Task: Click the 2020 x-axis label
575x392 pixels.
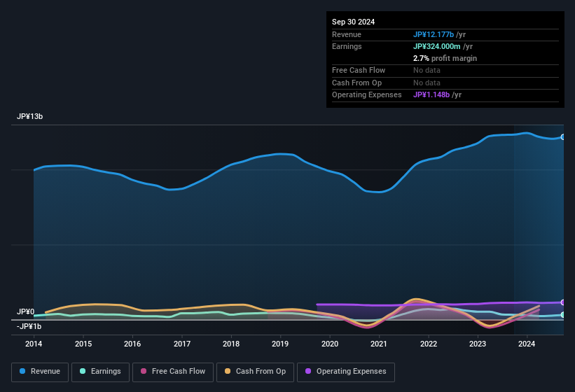Action: pyautogui.click(x=330, y=344)
